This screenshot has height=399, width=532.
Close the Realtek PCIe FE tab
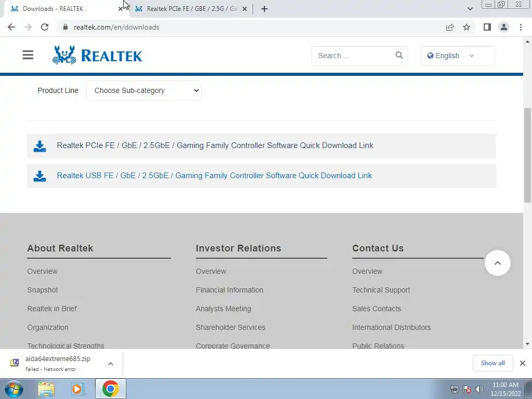245,9
